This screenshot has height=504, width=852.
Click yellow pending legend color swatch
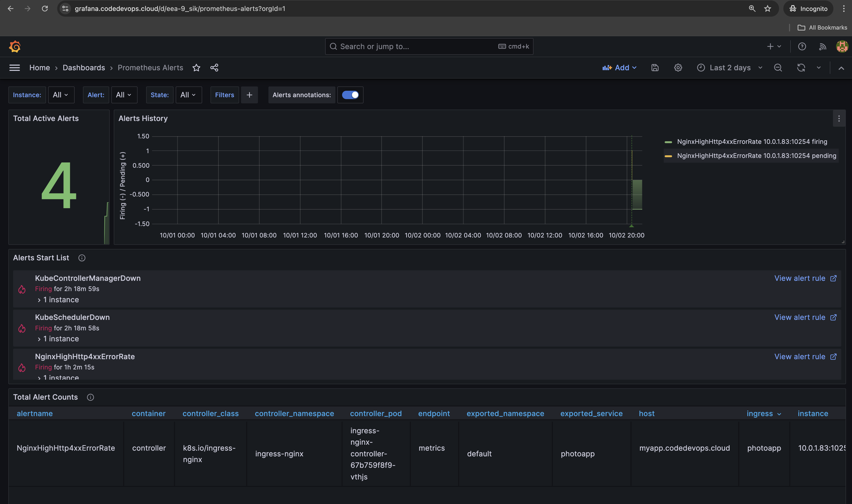point(668,156)
